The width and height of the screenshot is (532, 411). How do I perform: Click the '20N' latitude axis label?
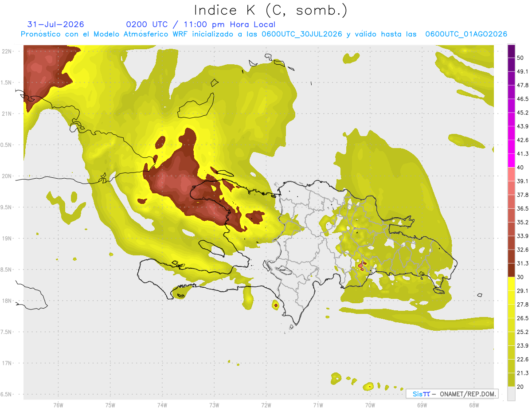(x=6, y=176)
